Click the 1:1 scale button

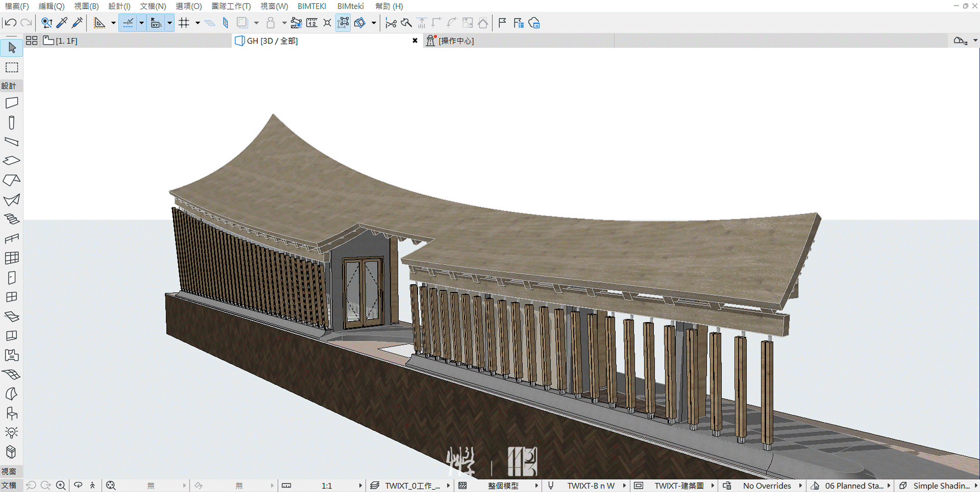[x=327, y=486]
